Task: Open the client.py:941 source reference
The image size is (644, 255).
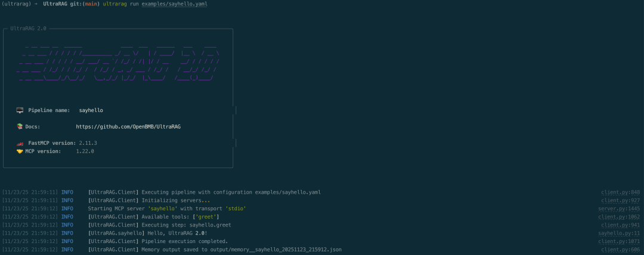Action: (x=620, y=225)
